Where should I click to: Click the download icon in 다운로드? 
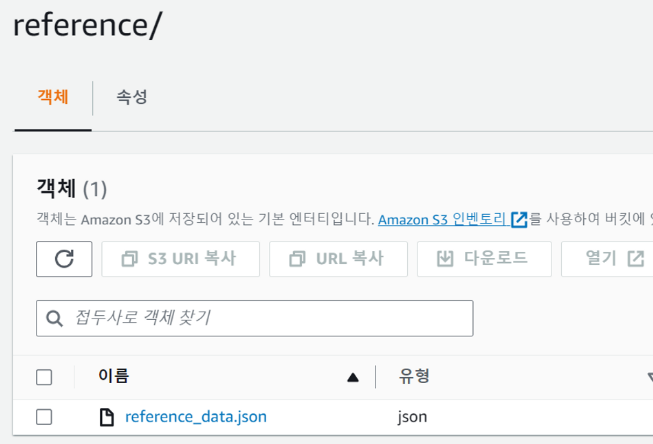coord(445,259)
